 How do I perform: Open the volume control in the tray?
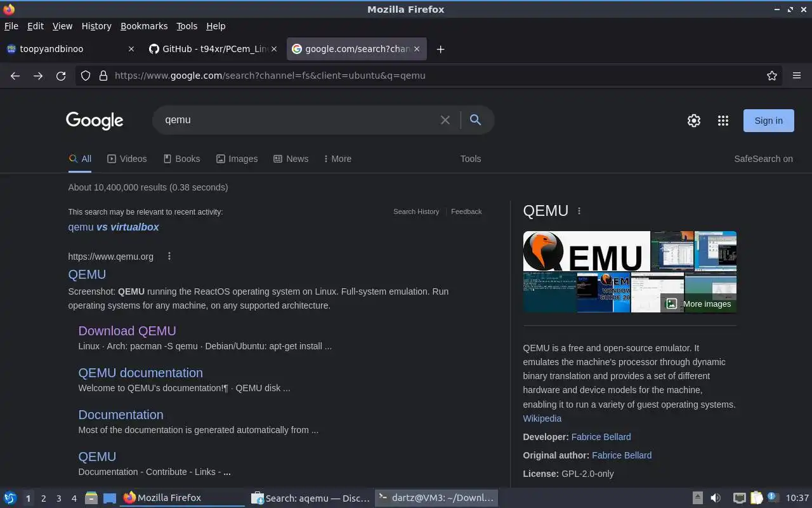coord(716,498)
